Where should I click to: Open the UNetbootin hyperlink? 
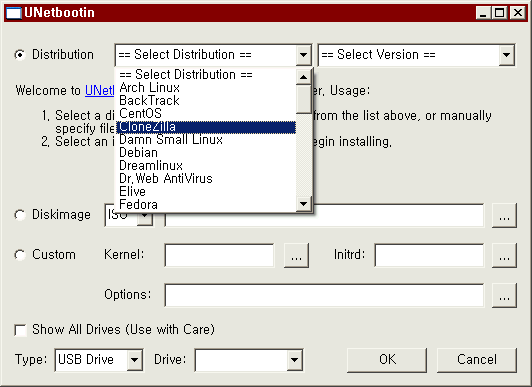(x=99, y=91)
